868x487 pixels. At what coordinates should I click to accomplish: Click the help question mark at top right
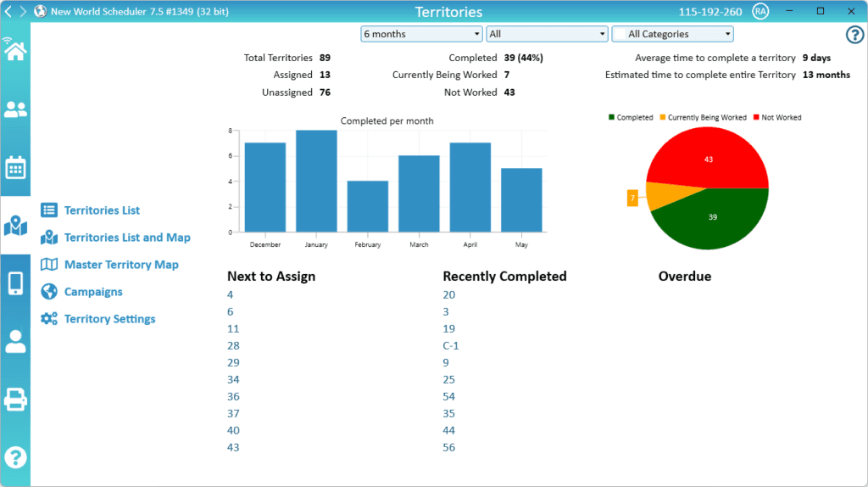point(854,35)
